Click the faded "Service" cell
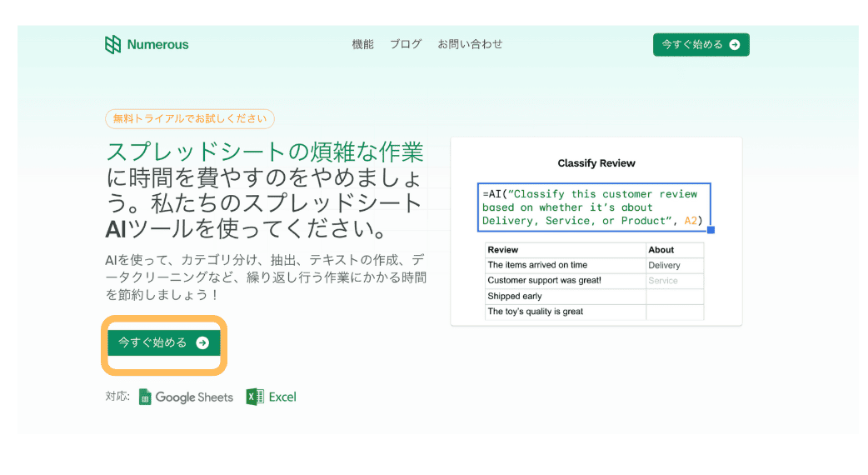 tap(675, 281)
